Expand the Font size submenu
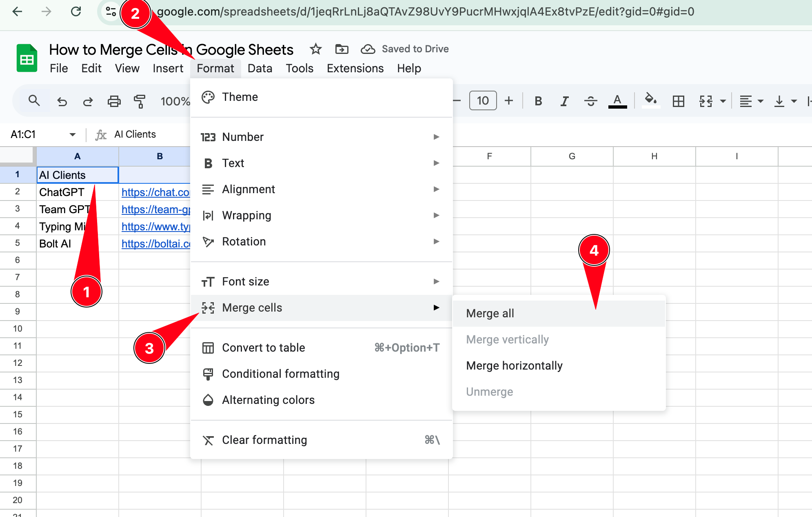The height and width of the screenshot is (517, 812). pos(322,281)
